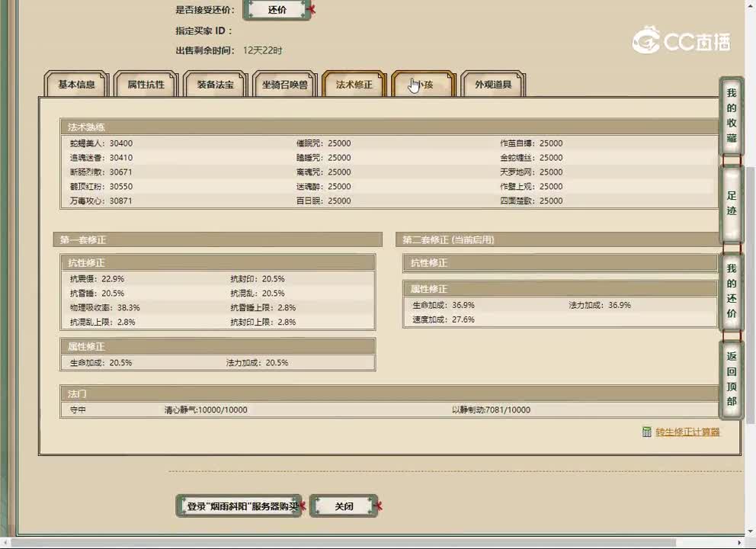The height and width of the screenshot is (549, 756).
Task: Open 我的收藏 from the side panel
Action: tap(731, 115)
